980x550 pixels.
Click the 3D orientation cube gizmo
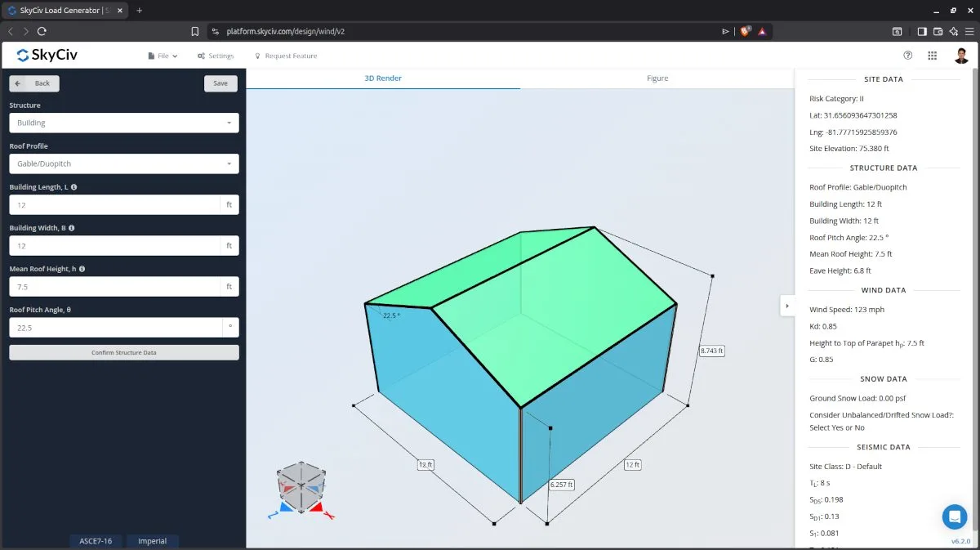(301, 486)
